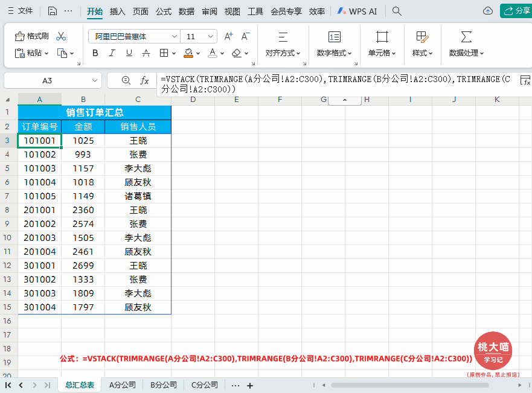Select column C header
This screenshot has width=532, height=393.
point(138,100)
